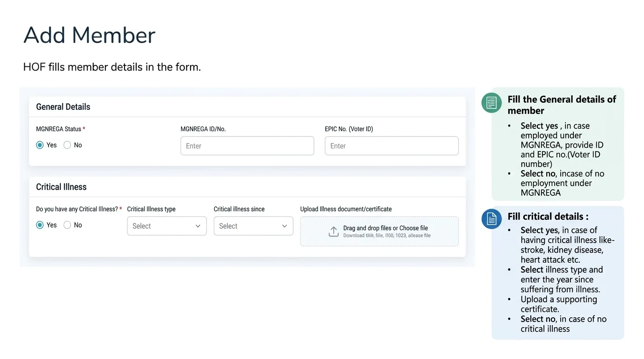Click the General Details section heading
Viewport: 644px width, 359px height.
(x=63, y=107)
